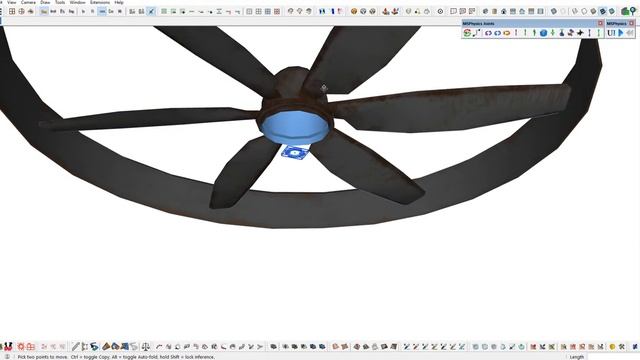Select the pencil line tool in bottom toolbar
The width and height of the screenshot is (640, 360).
[76, 347]
